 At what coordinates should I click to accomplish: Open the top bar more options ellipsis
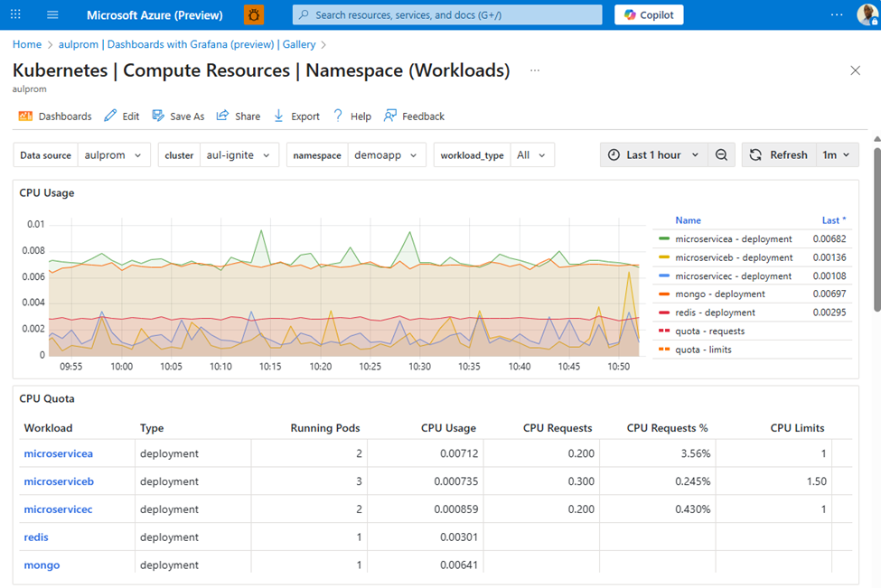pyautogui.click(x=837, y=14)
